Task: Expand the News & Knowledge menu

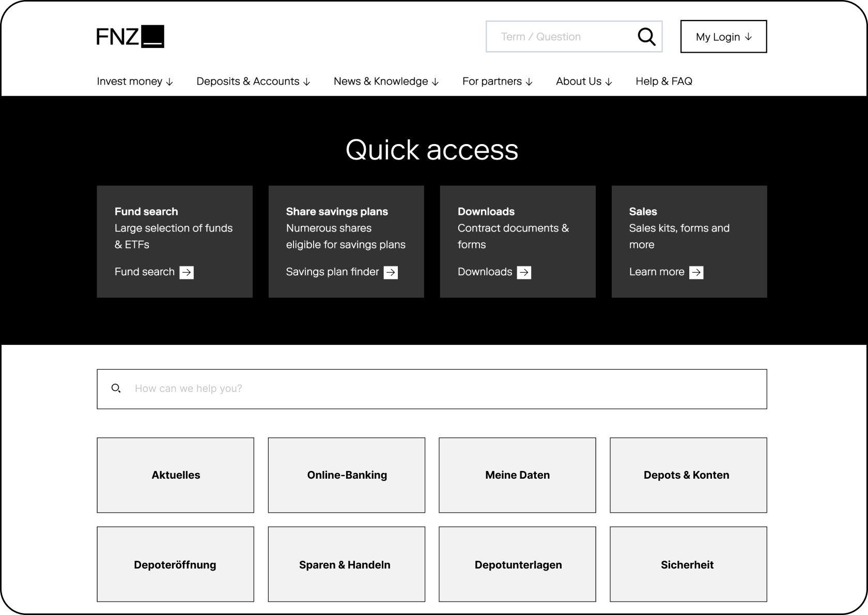Action: pyautogui.click(x=386, y=82)
